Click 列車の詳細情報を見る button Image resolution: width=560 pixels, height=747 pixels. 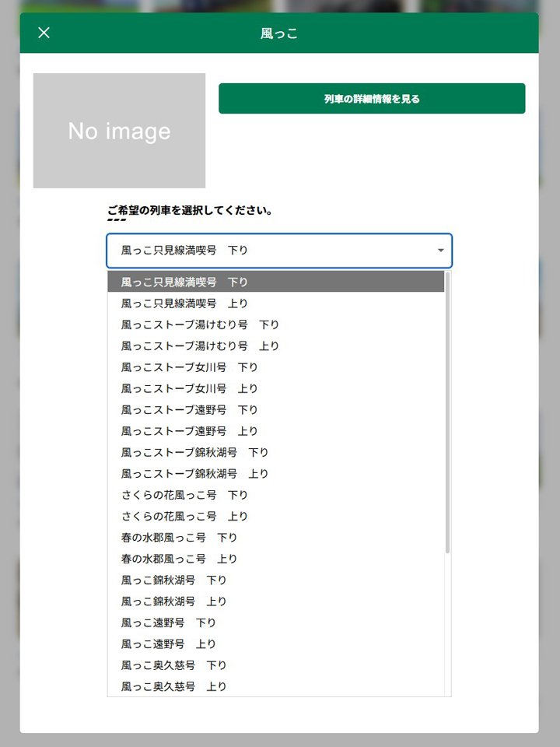coord(372,99)
